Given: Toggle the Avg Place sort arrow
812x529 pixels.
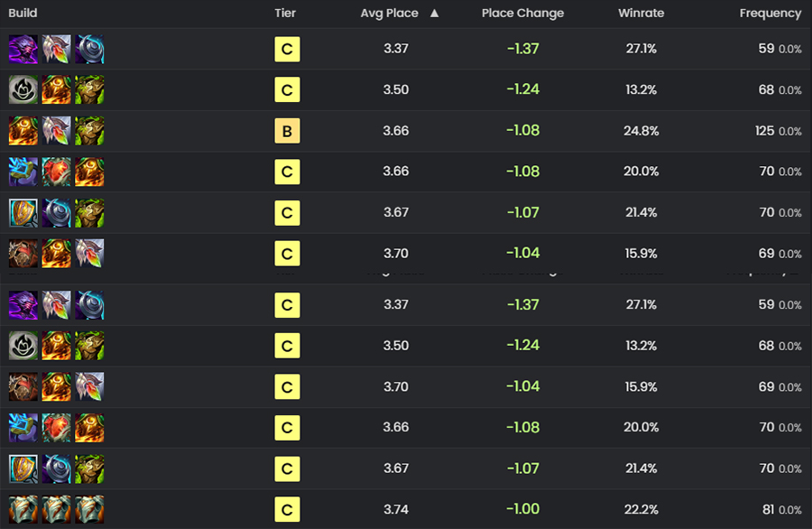Looking at the screenshot, I should click(435, 13).
